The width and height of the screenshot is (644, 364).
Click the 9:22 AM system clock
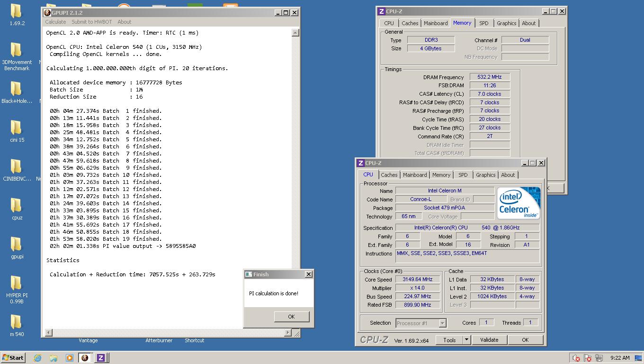click(x=620, y=358)
